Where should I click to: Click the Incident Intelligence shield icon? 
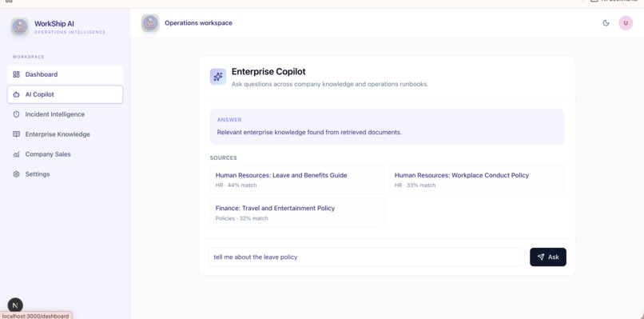tap(17, 114)
